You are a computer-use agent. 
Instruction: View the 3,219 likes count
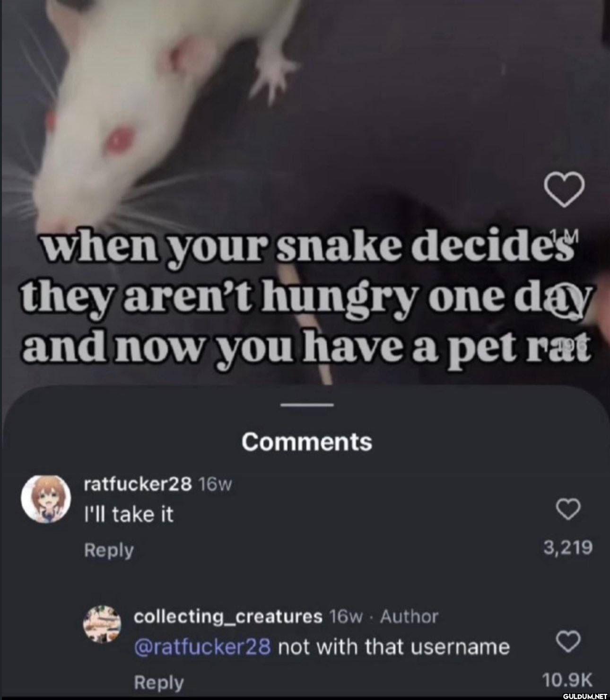(567, 547)
